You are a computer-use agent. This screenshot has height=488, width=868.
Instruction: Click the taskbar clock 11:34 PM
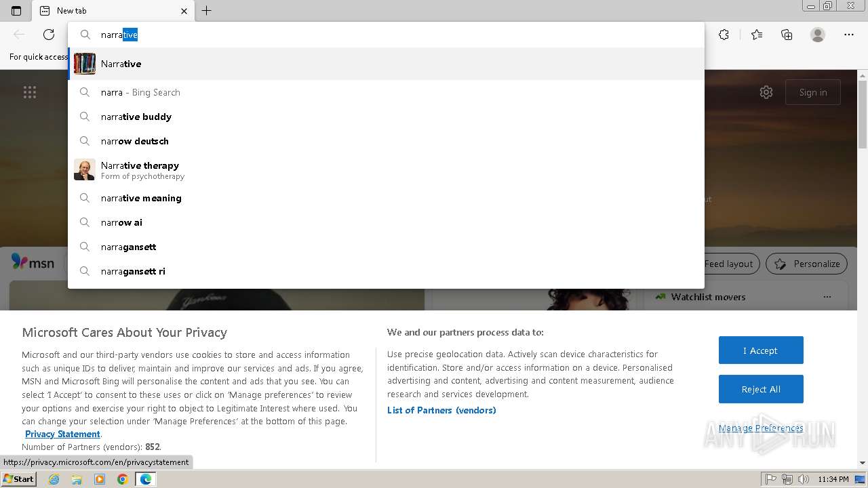[x=833, y=479]
